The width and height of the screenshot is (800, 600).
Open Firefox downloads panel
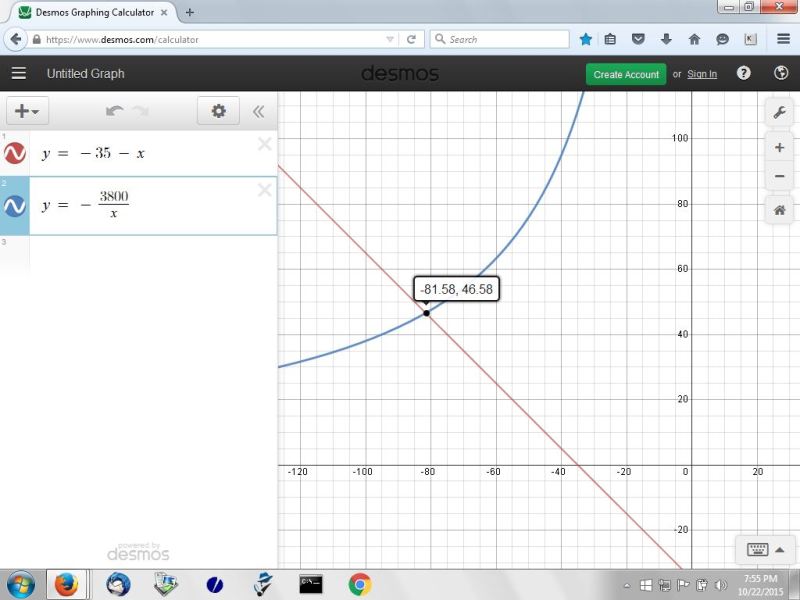point(666,39)
